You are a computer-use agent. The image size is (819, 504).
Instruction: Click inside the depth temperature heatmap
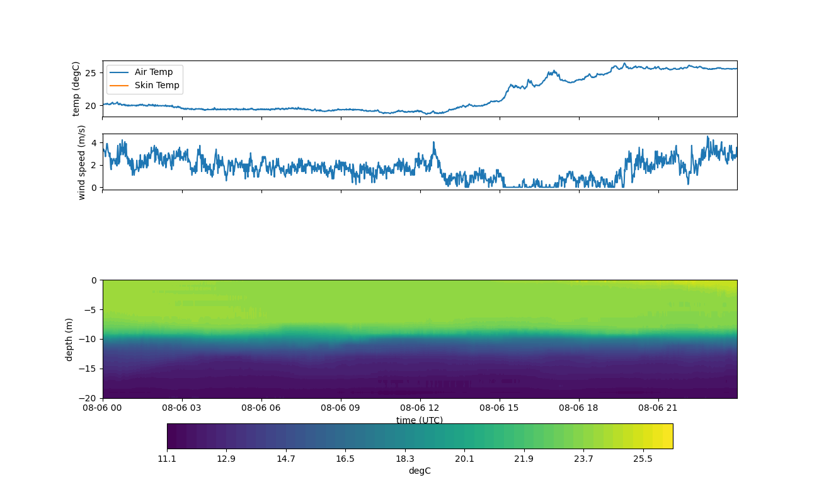[420, 339]
